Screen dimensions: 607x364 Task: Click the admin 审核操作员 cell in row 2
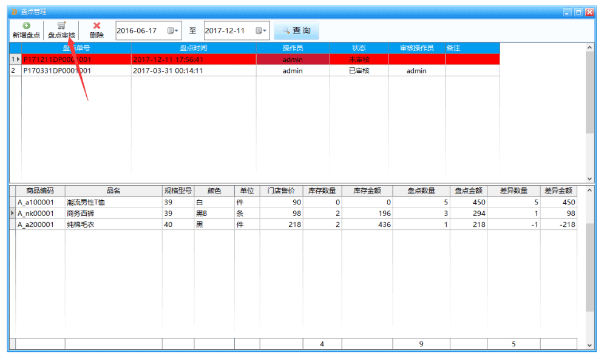point(416,71)
